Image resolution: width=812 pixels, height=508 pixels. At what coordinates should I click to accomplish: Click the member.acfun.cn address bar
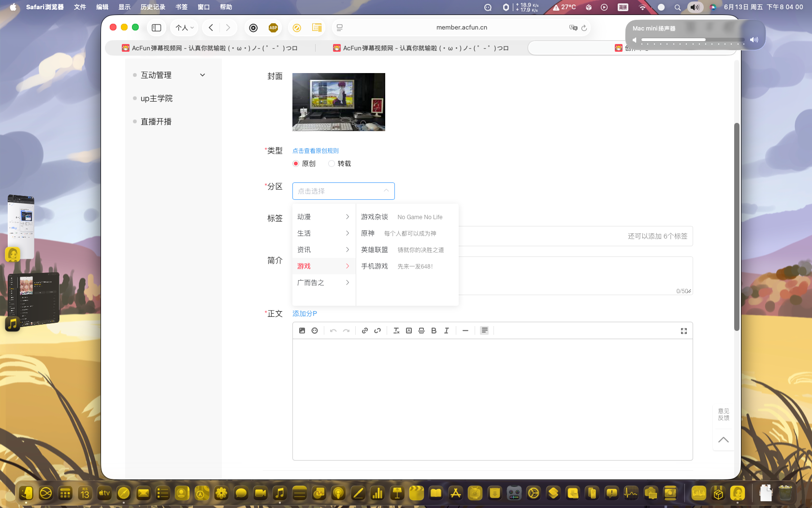coord(462,28)
